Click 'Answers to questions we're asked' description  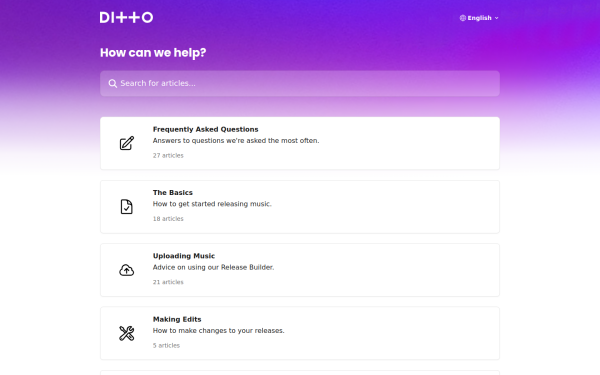(x=236, y=140)
